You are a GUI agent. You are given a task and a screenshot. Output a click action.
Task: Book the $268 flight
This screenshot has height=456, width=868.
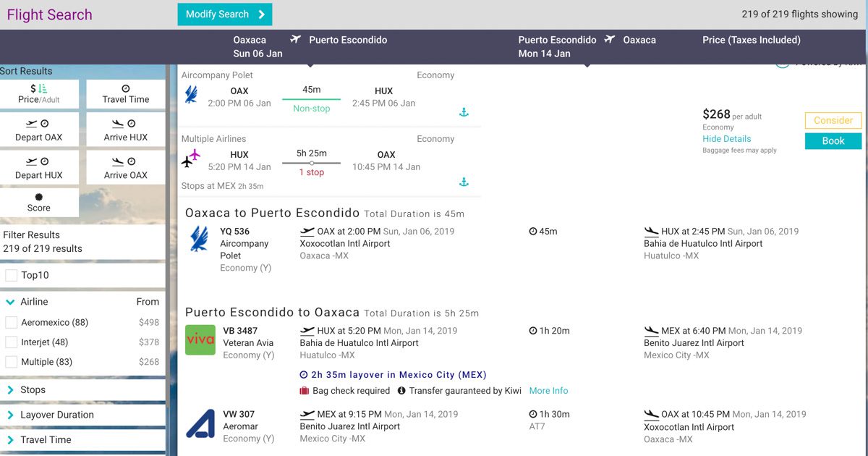pyautogui.click(x=833, y=141)
